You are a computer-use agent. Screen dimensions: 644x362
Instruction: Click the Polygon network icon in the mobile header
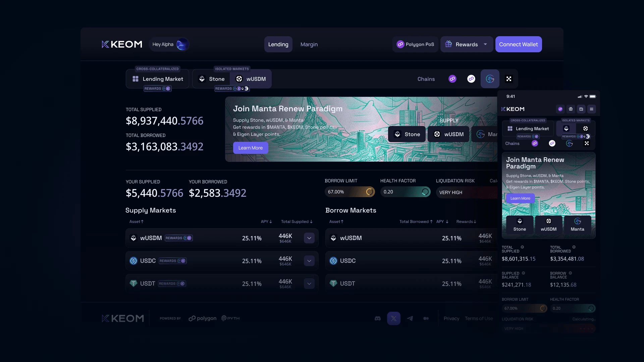coord(560,109)
